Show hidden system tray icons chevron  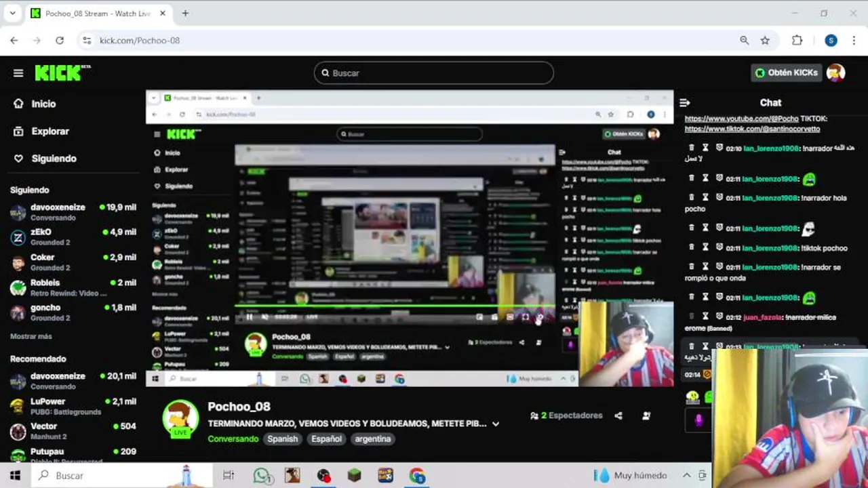pyautogui.click(x=686, y=475)
